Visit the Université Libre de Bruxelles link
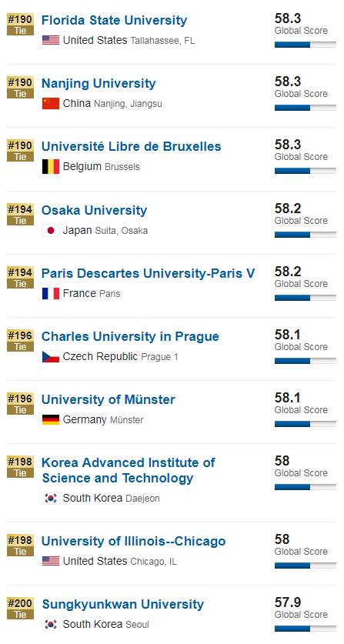Screen dimensions: 344x644 coord(132,147)
